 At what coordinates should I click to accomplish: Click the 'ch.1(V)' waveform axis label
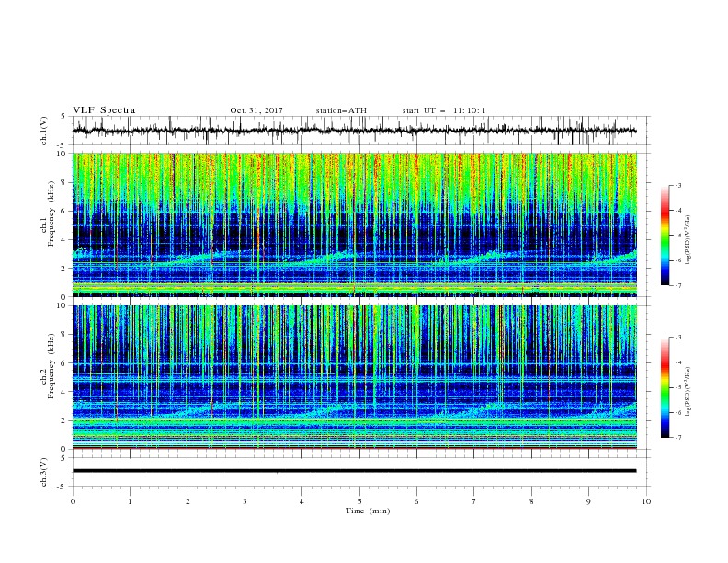[x=44, y=131]
